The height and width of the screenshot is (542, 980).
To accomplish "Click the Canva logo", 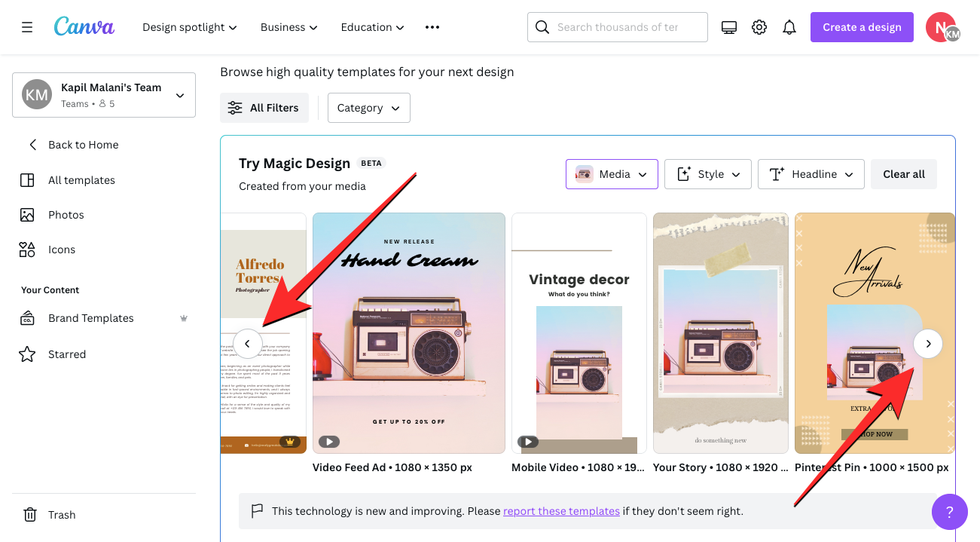I will (84, 27).
